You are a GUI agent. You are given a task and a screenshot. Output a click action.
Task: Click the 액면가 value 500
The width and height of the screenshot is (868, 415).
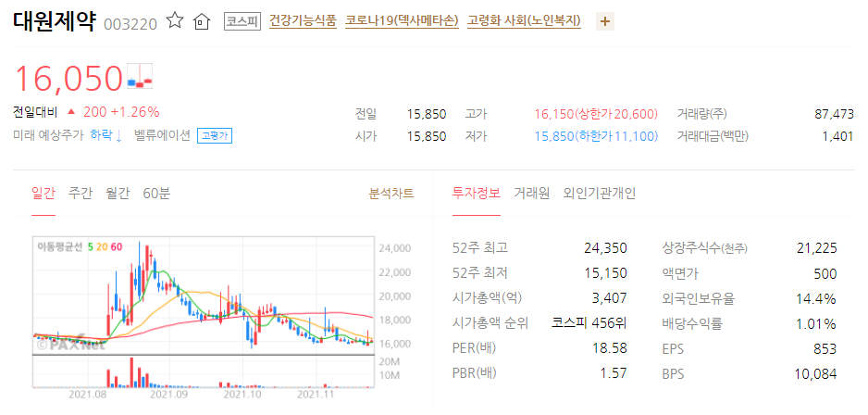click(825, 273)
